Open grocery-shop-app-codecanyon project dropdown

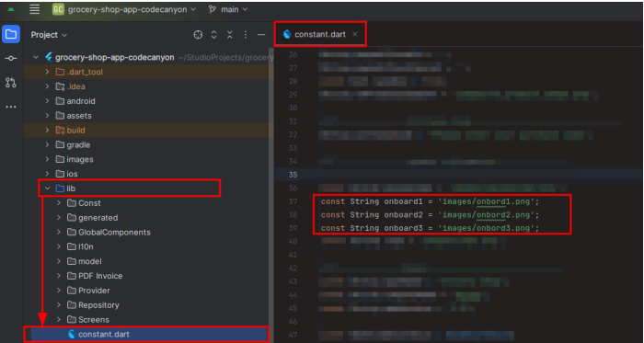(x=124, y=9)
